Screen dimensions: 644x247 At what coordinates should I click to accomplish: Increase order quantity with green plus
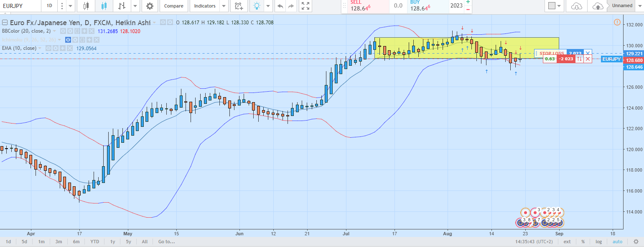tap(468, 2)
